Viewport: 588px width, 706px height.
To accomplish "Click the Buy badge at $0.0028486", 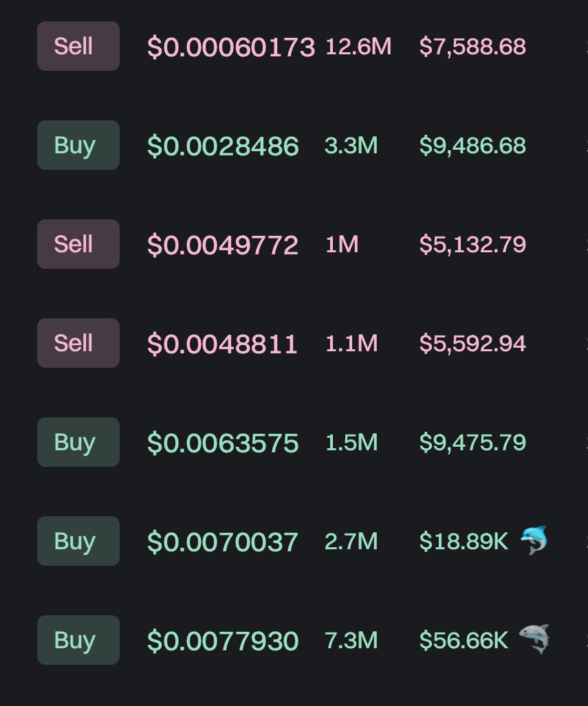I will [78, 145].
